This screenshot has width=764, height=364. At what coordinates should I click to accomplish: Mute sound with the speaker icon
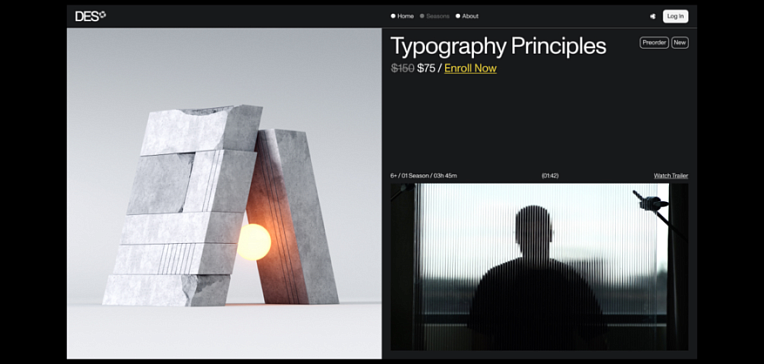click(x=652, y=16)
